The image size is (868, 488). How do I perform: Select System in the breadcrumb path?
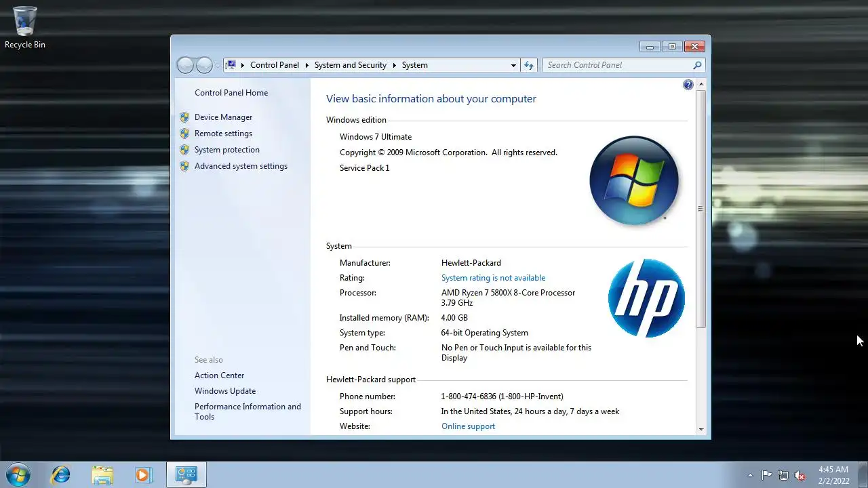click(414, 65)
